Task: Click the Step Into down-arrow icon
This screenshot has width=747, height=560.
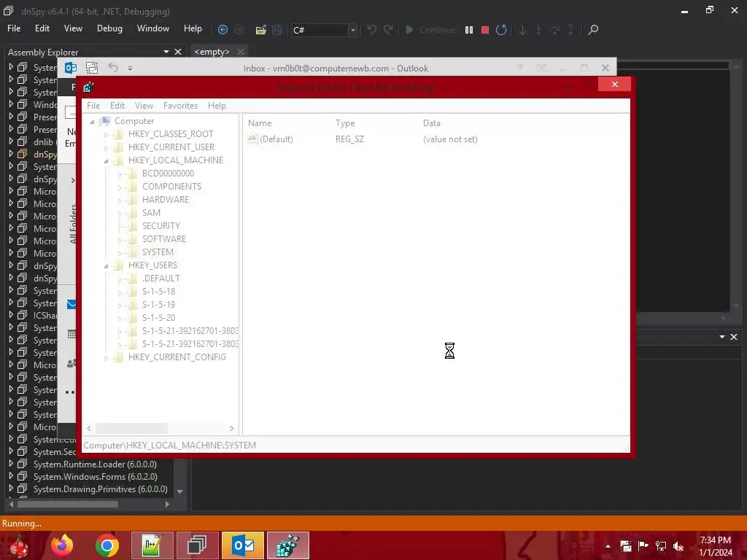Action: (x=522, y=29)
